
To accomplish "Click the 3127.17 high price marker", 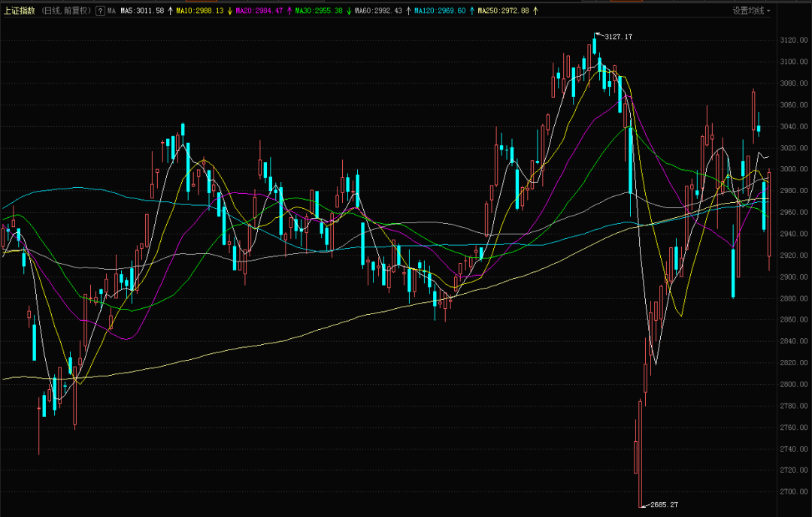I will [x=618, y=37].
